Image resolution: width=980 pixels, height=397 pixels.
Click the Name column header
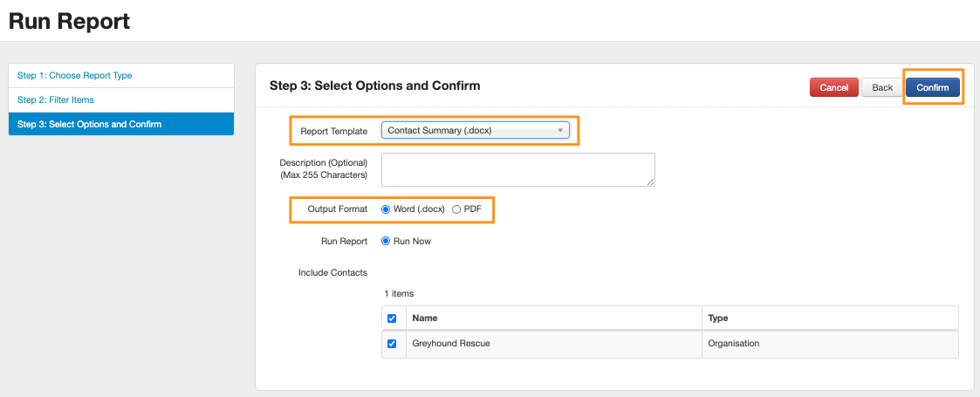(425, 318)
